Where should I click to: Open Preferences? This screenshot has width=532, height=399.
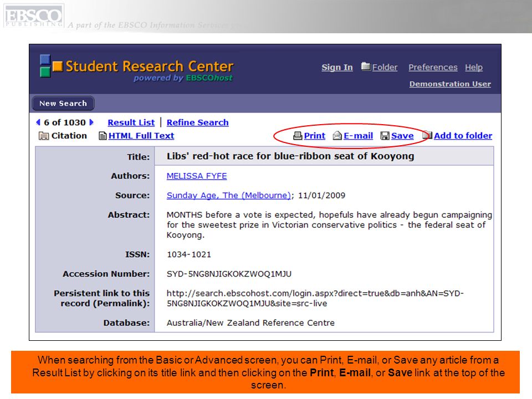pos(433,68)
